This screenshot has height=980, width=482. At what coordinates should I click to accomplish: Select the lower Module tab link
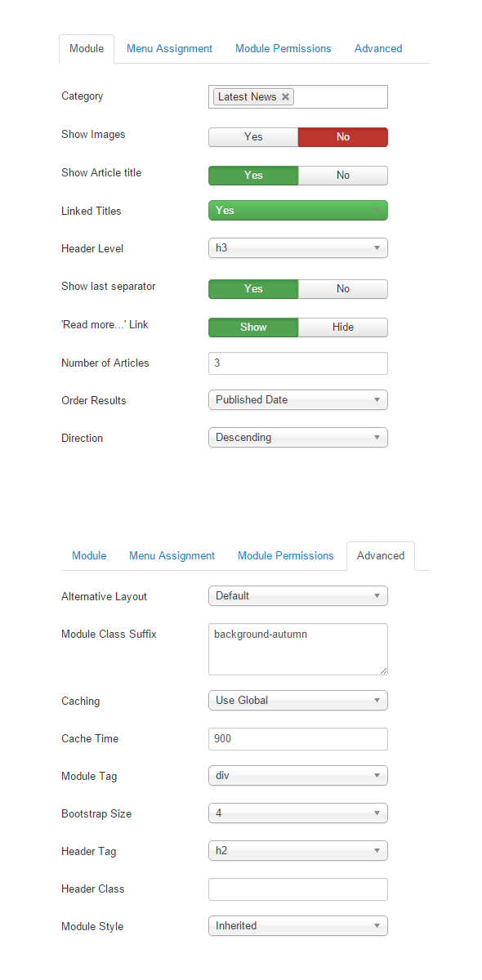(89, 556)
